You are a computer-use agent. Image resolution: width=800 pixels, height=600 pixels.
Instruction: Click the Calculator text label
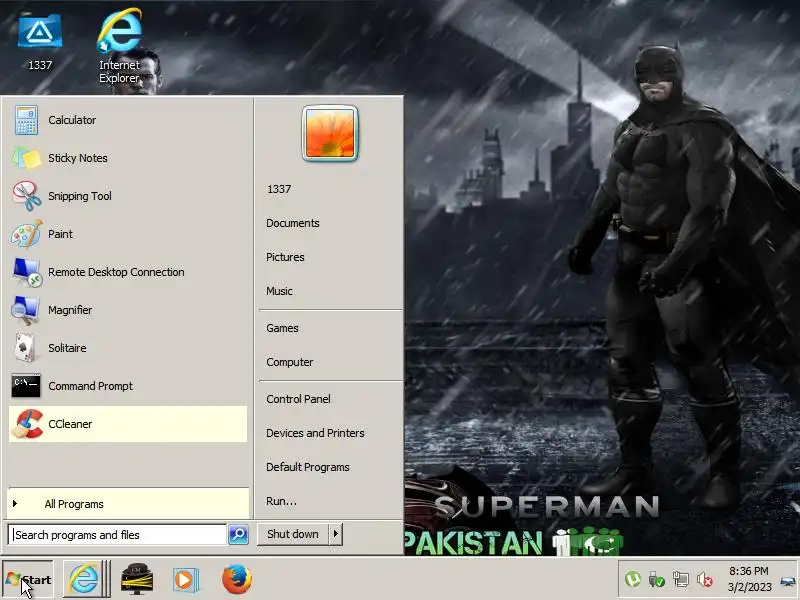(x=72, y=120)
